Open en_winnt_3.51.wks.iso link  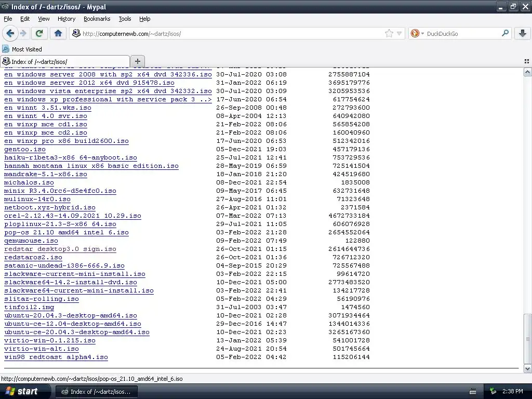click(48, 108)
